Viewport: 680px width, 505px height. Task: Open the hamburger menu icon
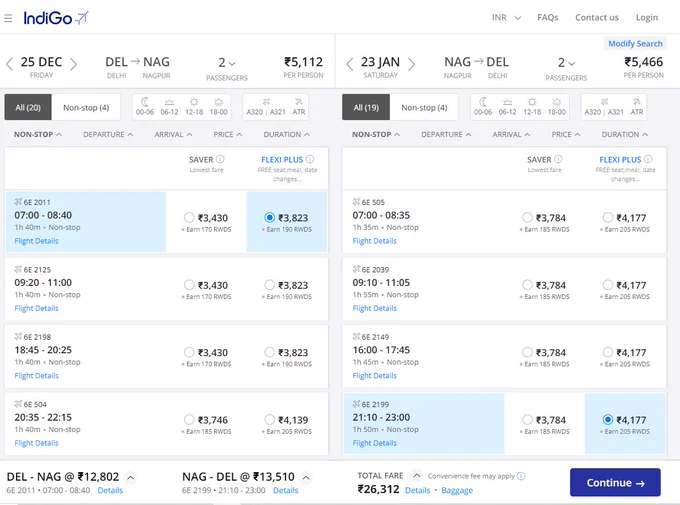point(8,18)
